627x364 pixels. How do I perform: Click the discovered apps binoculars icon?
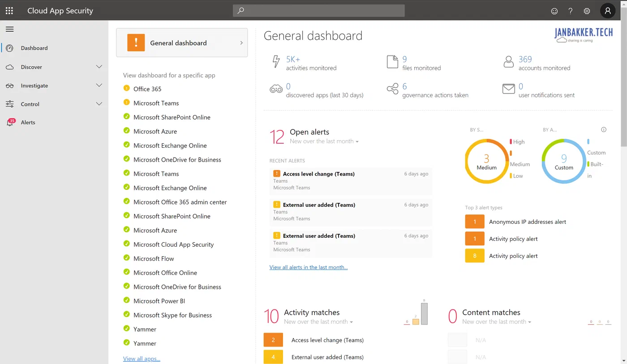pyautogui.click(x=276, y=89)
